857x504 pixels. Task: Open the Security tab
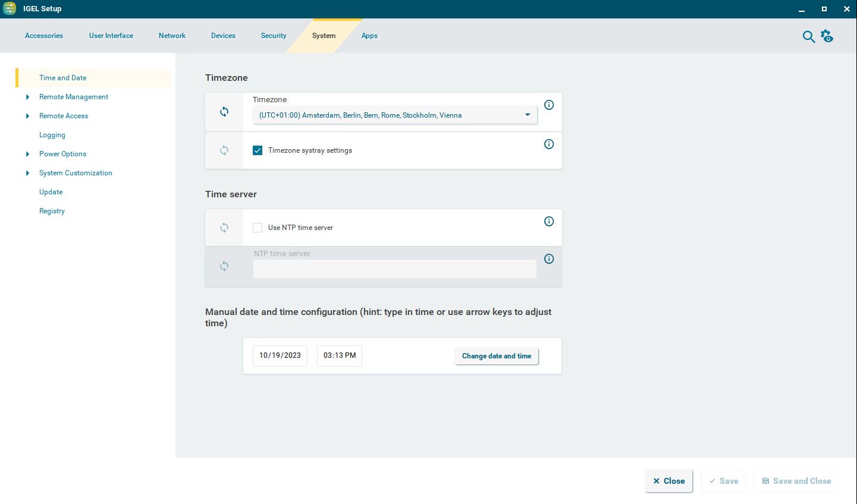click(x=274, y=36)
